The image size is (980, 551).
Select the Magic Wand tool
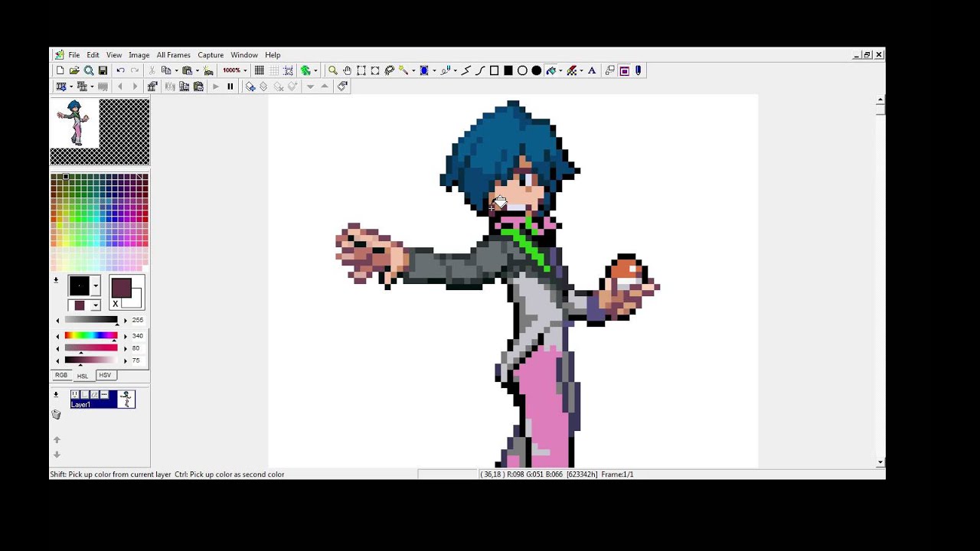pyautogui.click(x=403, y=70)
